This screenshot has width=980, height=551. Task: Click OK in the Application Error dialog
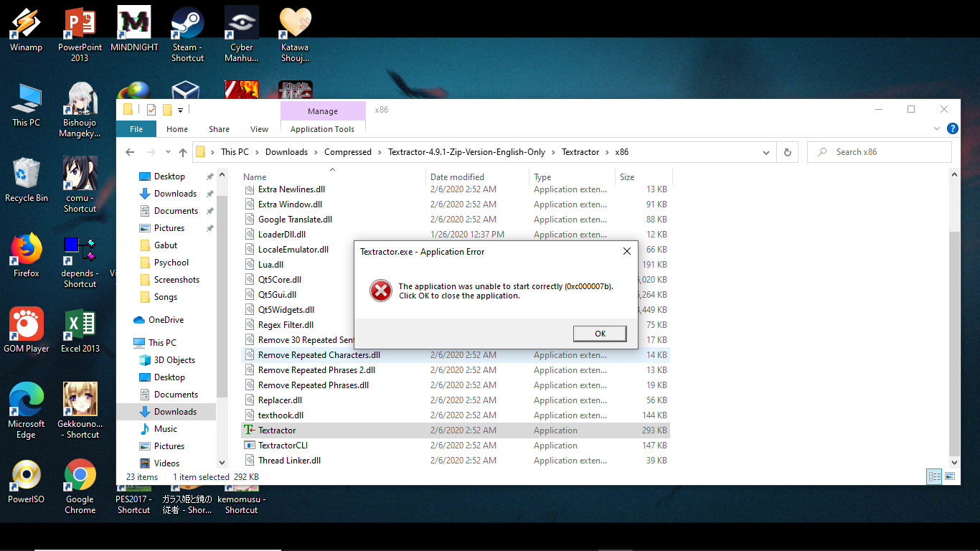[600, 334]
